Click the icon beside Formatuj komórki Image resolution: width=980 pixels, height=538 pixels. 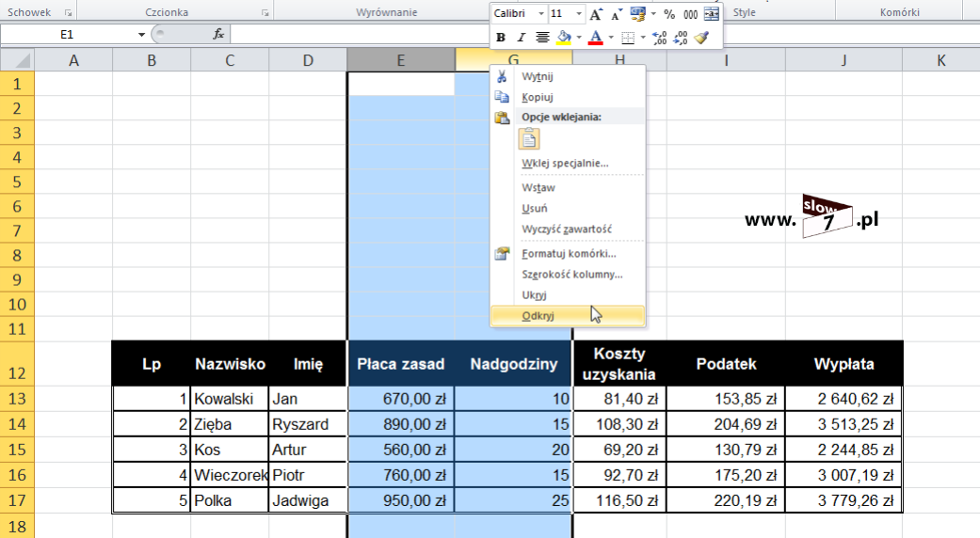click(x=502, y=253)
